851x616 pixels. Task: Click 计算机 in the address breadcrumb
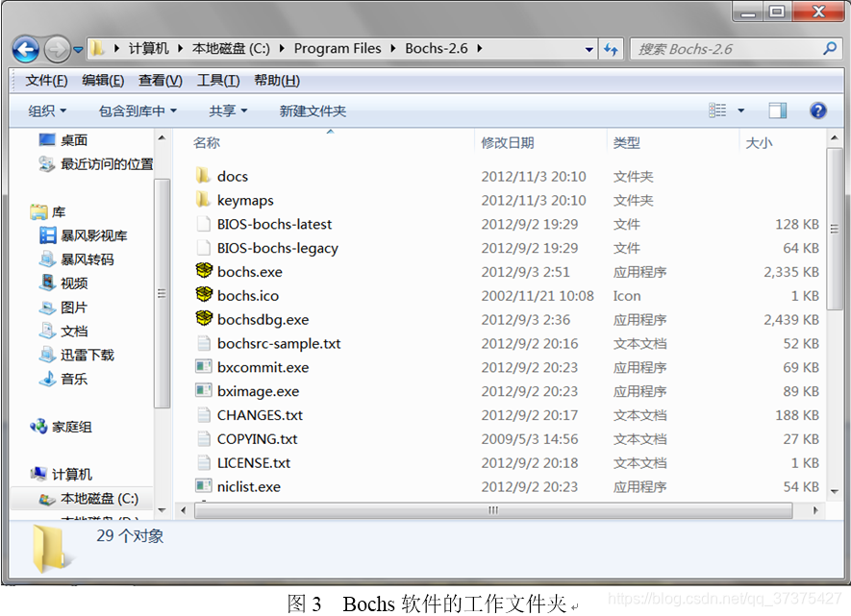pos(148,49)
